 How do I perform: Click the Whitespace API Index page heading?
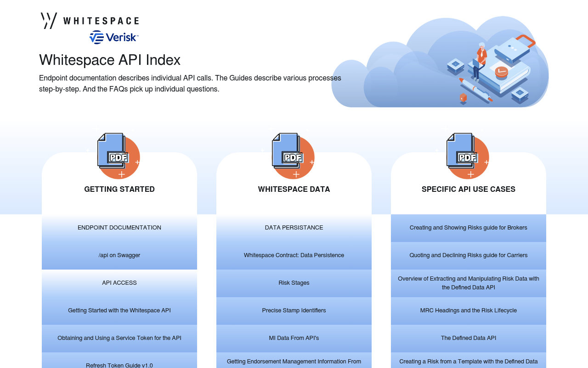pos(110,60)
